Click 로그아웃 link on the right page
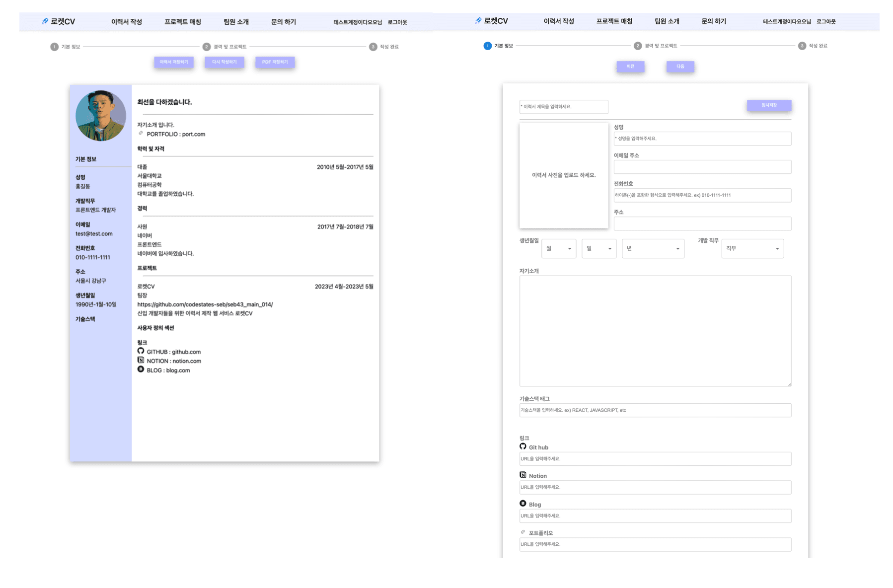The height and width of the screenshot is (588, 893). click(x=826, y=22)
